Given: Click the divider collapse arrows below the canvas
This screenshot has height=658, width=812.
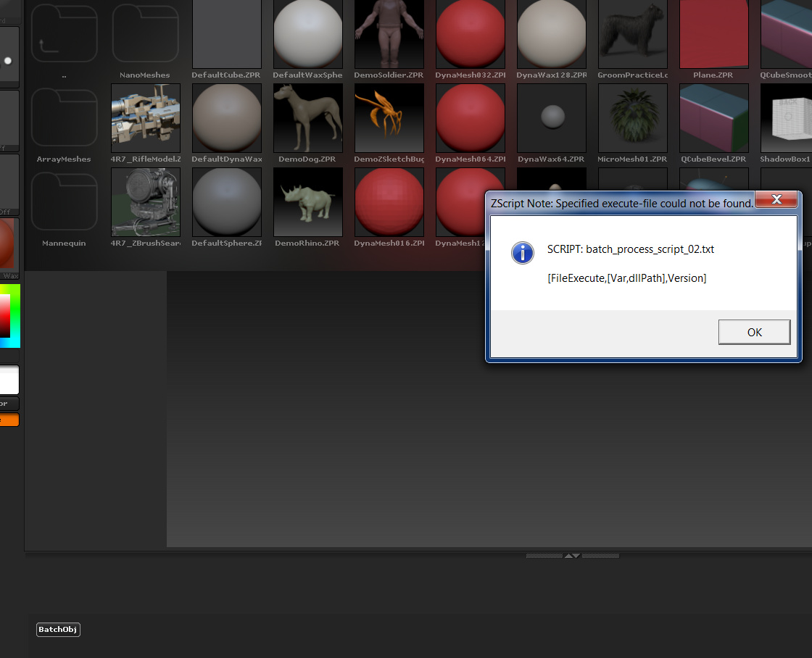Looking at the screenshot, I should point(572,556).
